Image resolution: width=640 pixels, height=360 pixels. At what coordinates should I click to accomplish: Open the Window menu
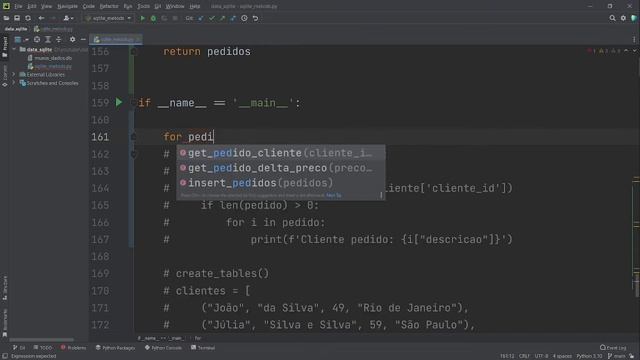(175, 6)
